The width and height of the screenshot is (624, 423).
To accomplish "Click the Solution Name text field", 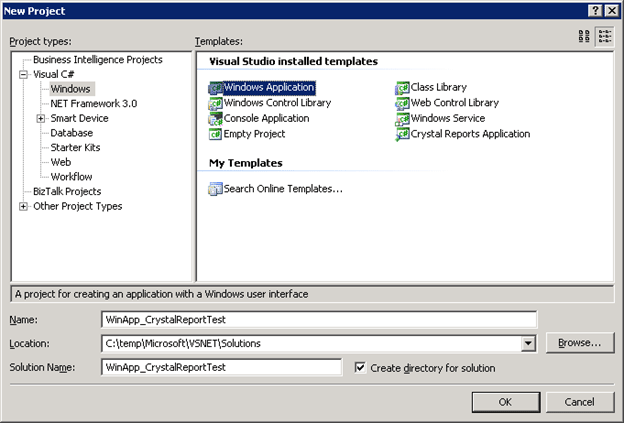I will point(222,367).
